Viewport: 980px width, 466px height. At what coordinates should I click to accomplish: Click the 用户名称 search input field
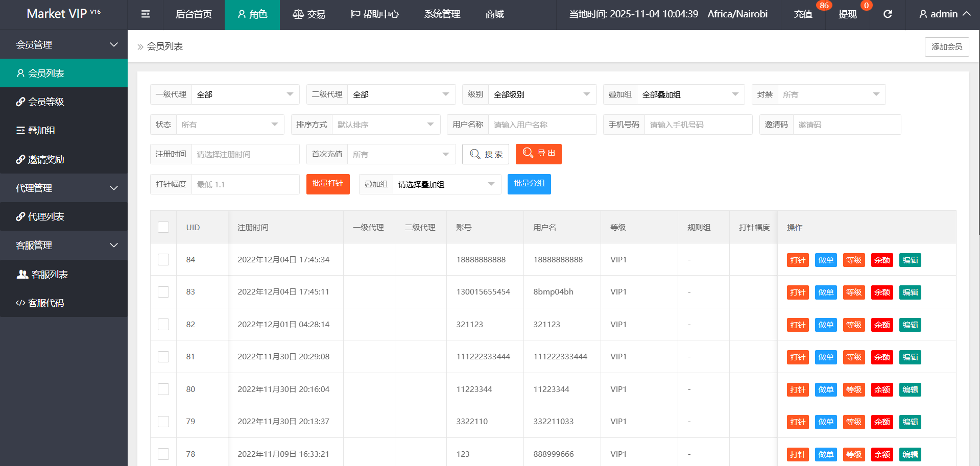(x=542, y=125)
